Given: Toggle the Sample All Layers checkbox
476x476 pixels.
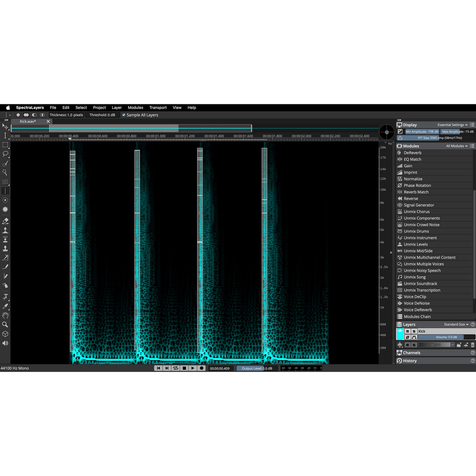Looking at the screenshot, I should coord(124,115).
